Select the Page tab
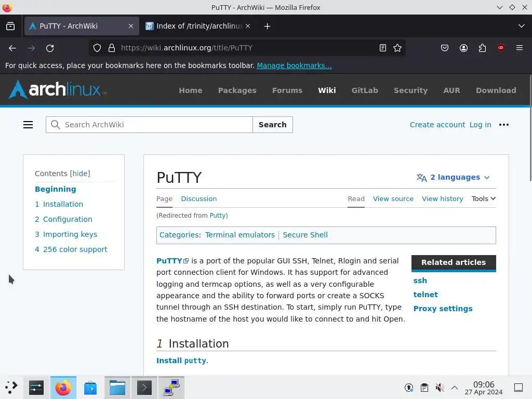The image size is (532, 399). click(x=165, y=199)
